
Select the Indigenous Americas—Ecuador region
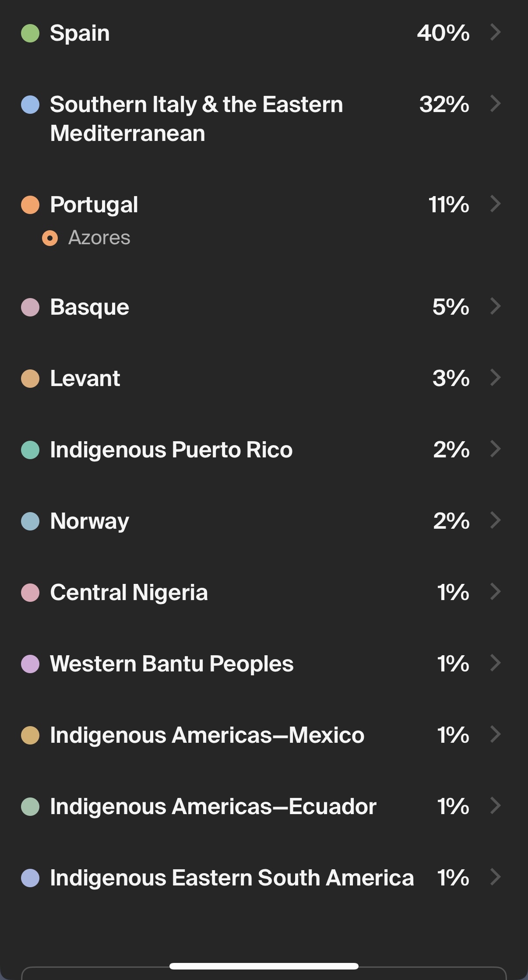click(x=213, y=806)
